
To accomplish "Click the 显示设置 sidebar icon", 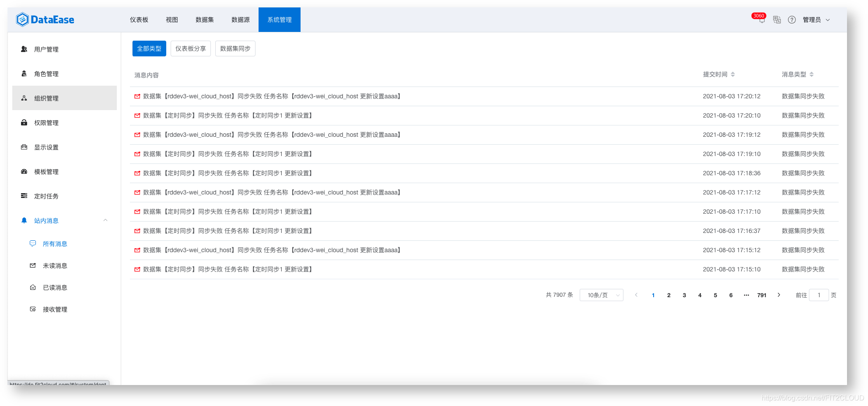I will click(24, 147).
